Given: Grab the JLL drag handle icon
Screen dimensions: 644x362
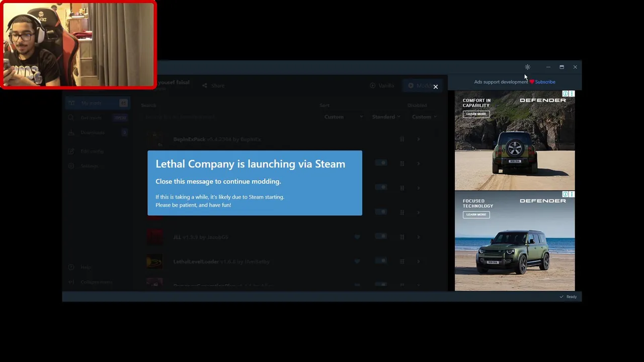Looking at the screenshot, I should pyautogui.click(x=402, y=237).
